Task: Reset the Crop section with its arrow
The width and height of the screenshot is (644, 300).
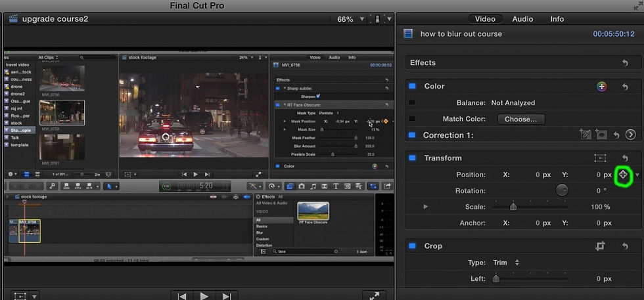Action: 625,246
